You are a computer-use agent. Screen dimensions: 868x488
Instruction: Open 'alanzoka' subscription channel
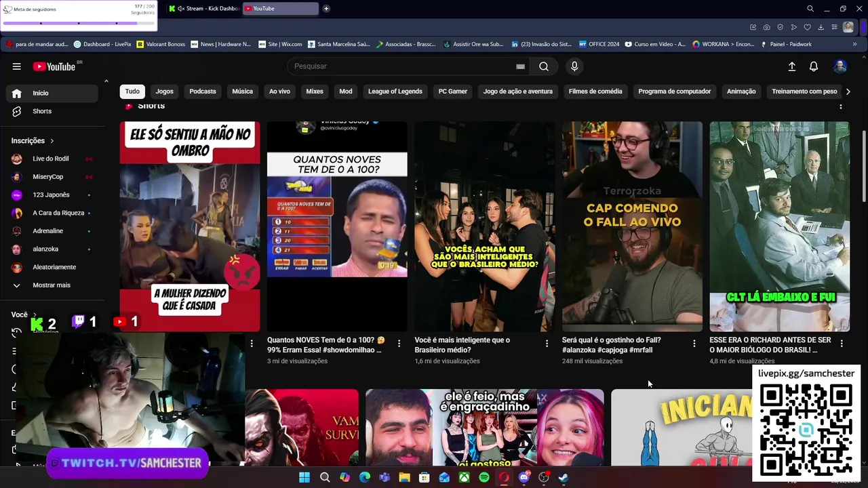(52, 249)
